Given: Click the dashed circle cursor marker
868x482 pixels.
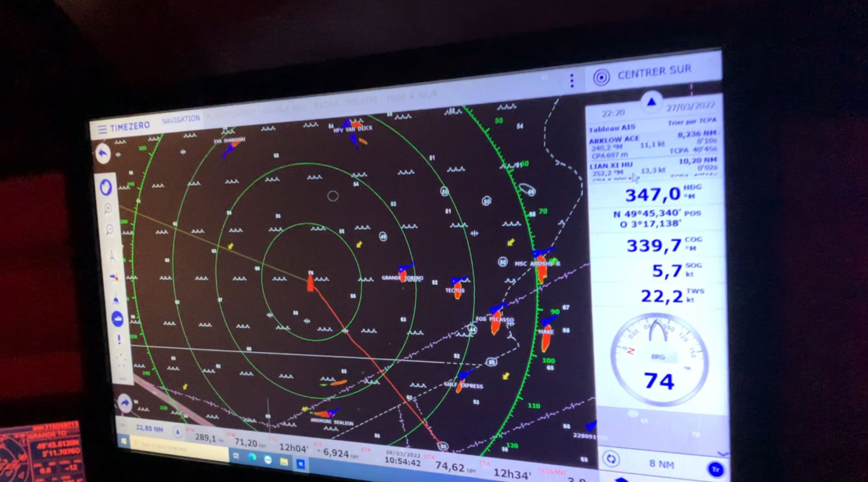Looking at the screenshot, I should point(333,196).
